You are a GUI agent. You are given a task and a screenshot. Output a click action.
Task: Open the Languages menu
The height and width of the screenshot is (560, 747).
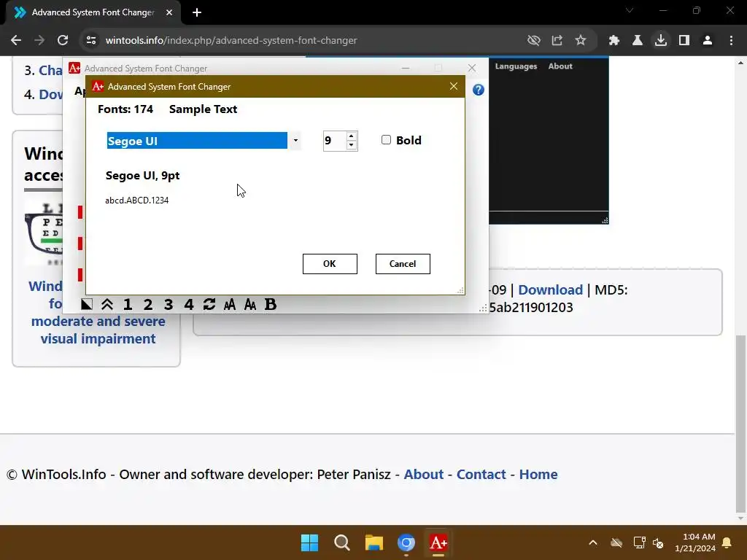click(516, 66)
